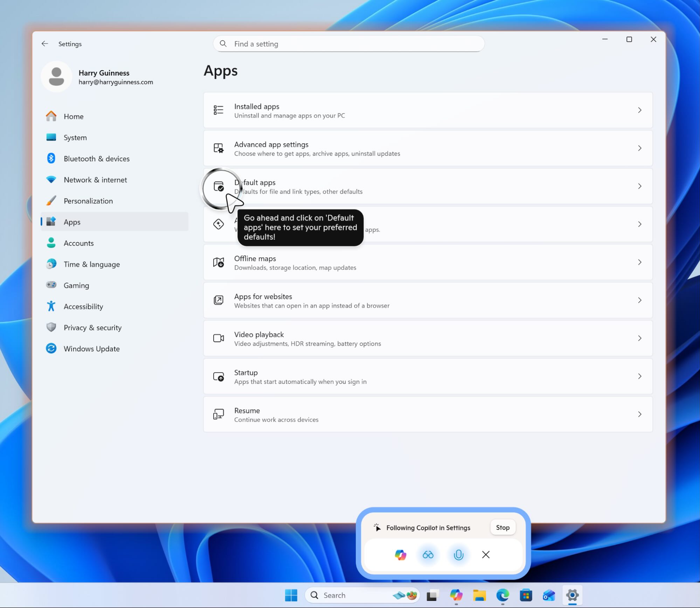Activate the microphone icon in Copilot bar
This screenshot has height=608, width=700.
[x=458, y=554]
